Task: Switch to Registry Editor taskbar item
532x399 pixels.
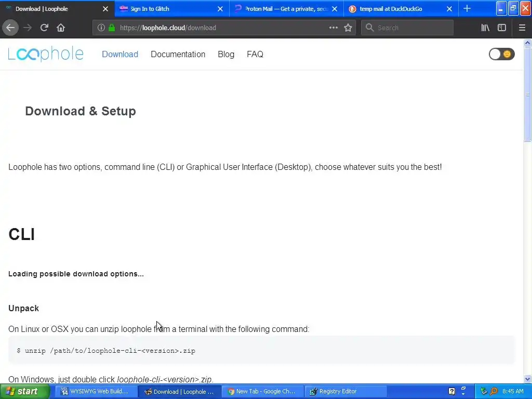Action: tap(346, 391)
